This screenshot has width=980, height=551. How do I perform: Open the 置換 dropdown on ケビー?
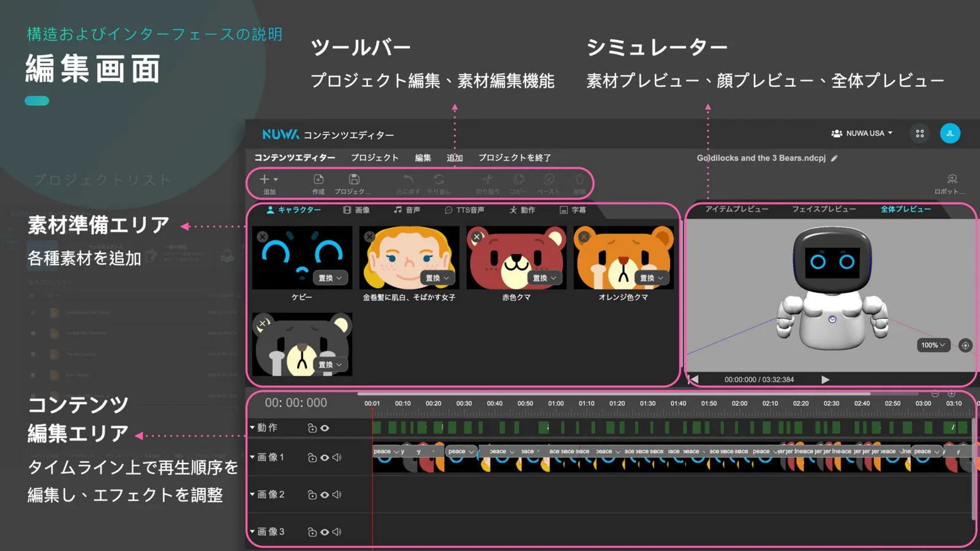tap(330, 278)
